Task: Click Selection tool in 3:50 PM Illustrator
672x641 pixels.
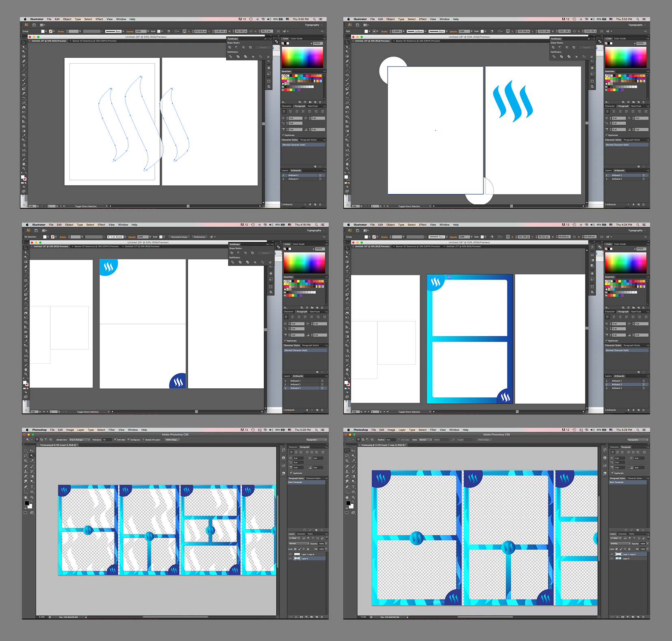Action: coord(24,42)
